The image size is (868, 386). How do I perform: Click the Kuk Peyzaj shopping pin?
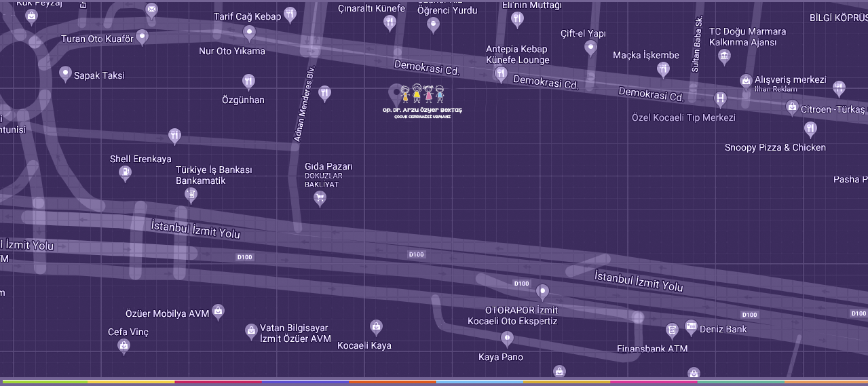[31, 18]
